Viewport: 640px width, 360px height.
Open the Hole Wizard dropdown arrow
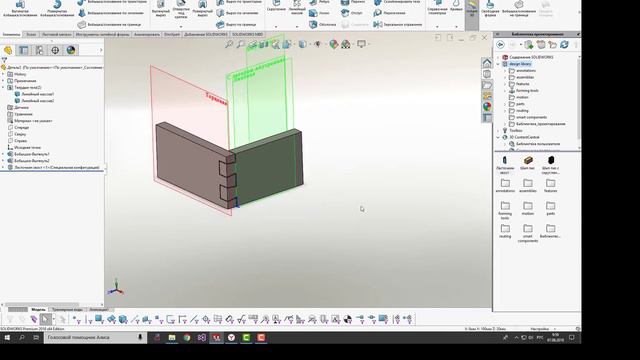[x=181, y=27]
